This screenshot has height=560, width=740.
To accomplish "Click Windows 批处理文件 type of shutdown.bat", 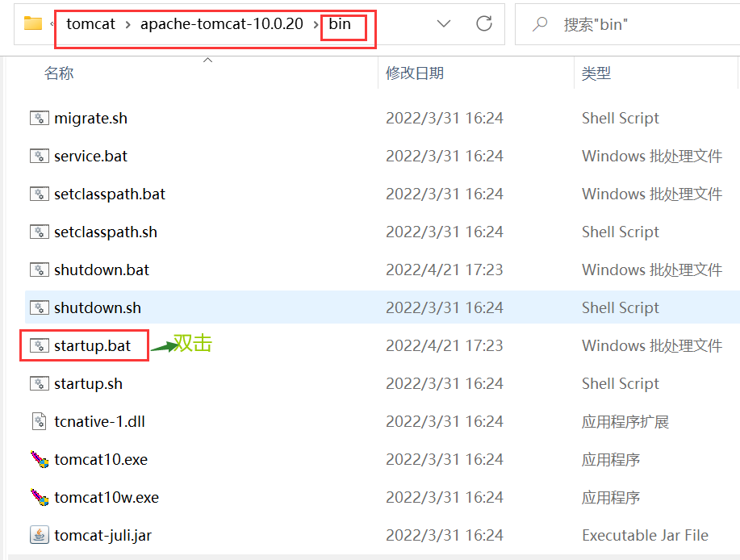I will [x=652, y=270].
